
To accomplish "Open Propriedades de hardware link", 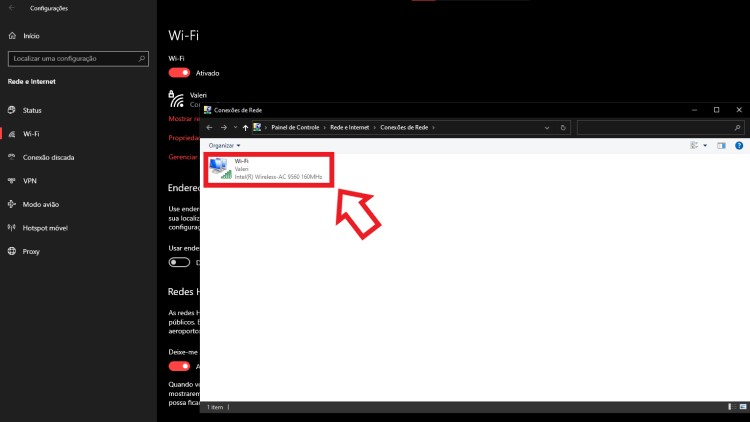I will coord(184,138).
